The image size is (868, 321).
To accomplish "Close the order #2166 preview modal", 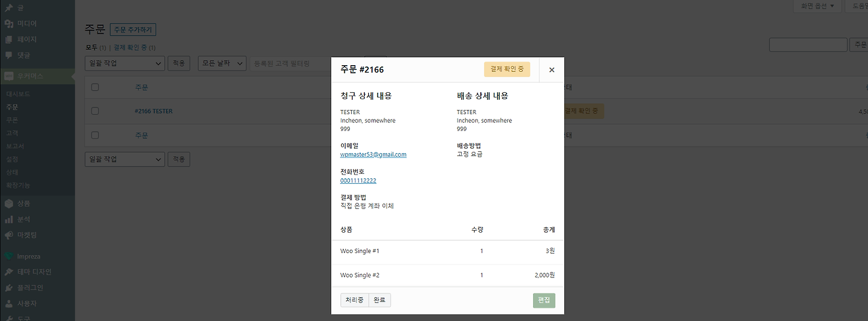I will [551, 70].
